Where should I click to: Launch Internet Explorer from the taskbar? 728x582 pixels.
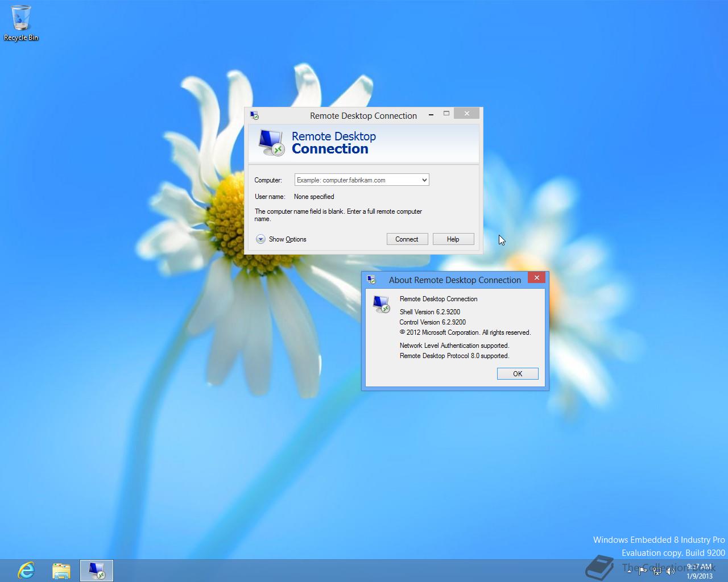tap(26, 570)
